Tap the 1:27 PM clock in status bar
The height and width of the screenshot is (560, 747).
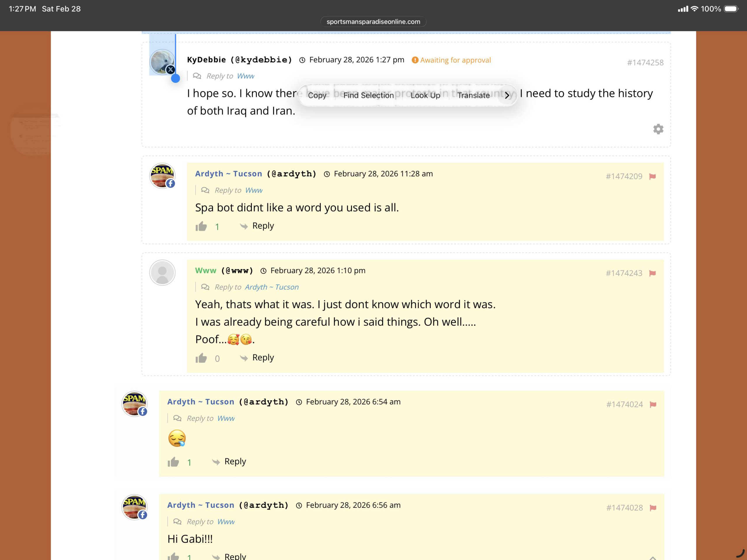point(22,9)
